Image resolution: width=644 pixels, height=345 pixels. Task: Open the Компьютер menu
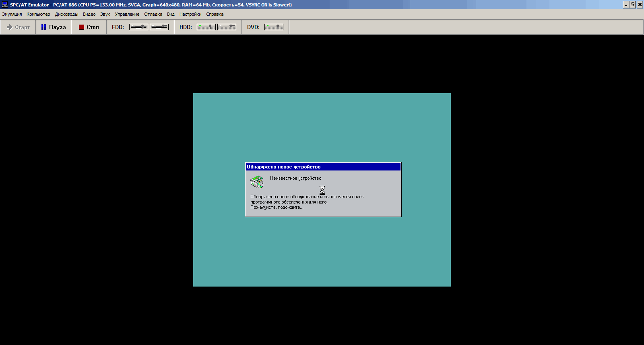38,14
